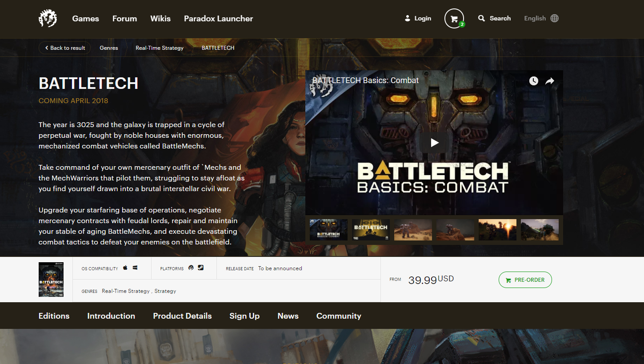Open the Games menu
This screenshot has width=644, height=364.
[x=86, y=18]
